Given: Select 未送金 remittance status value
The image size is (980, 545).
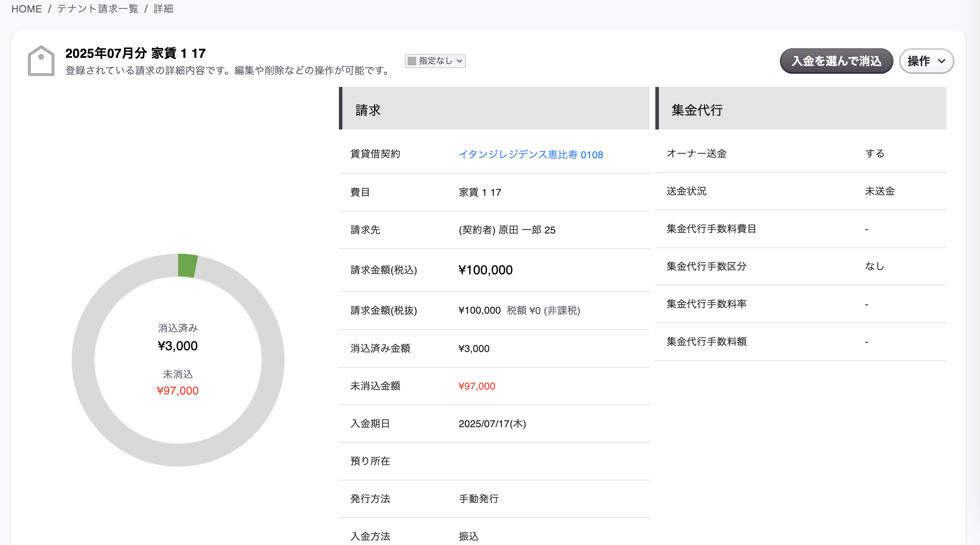Looking at the screenshot, I should tap(880, 191).
